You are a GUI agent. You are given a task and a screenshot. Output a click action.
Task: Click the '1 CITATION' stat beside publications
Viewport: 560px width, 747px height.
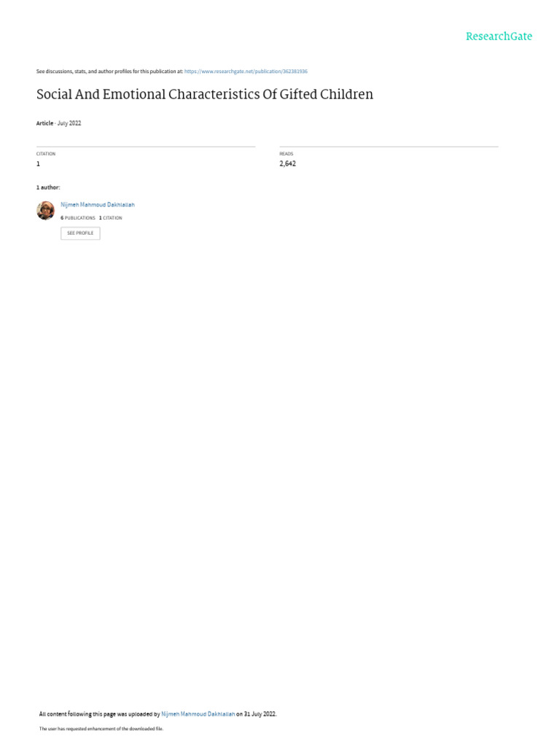pyautogui.click(x=111, y=217)
